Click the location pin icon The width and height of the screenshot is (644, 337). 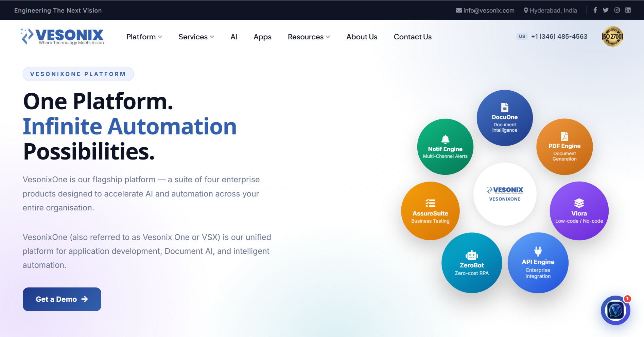point(526,11)
